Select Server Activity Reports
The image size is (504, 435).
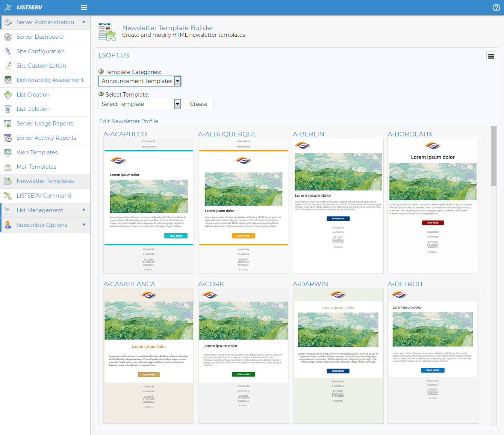[46, 138]
